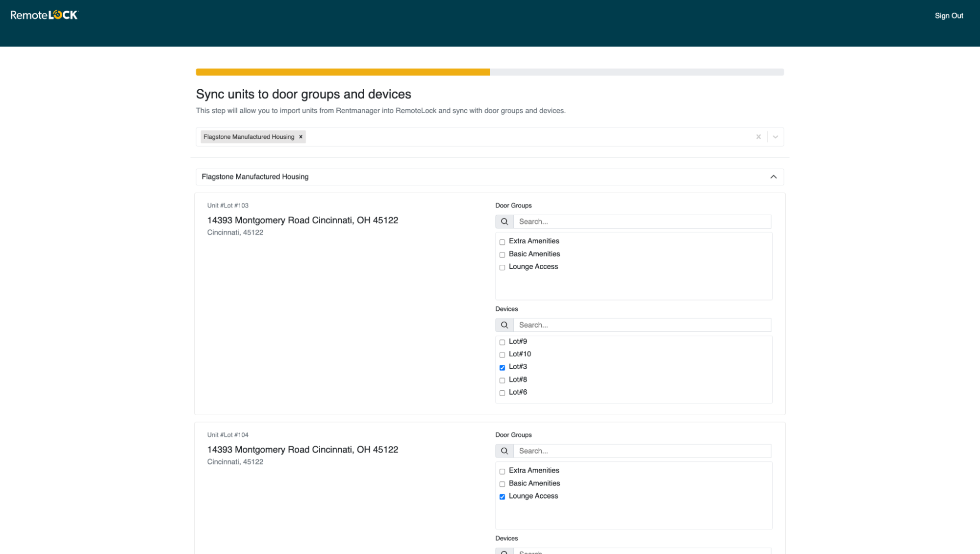The image size is (980, 554).
Task: Disable Lounge Access for Unit #104
Action: pos(502,497)
